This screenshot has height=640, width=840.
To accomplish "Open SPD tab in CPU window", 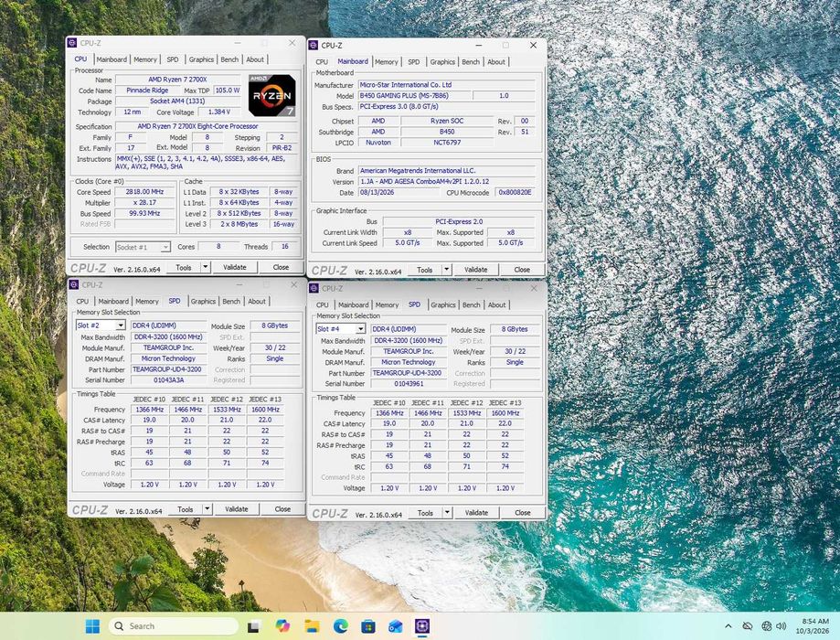I will tap(173, 59).
